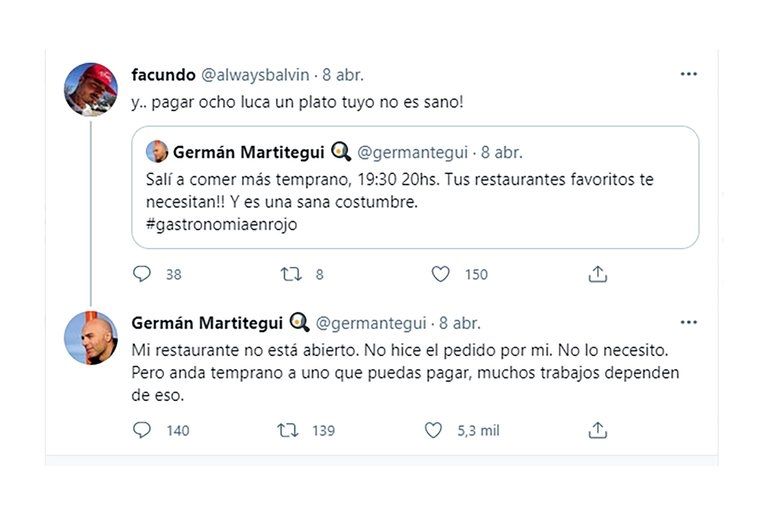This screenshot has width=768, height=512.
Task: Open Germán Martitegui's large profile avatar
Action: point(91,337)
